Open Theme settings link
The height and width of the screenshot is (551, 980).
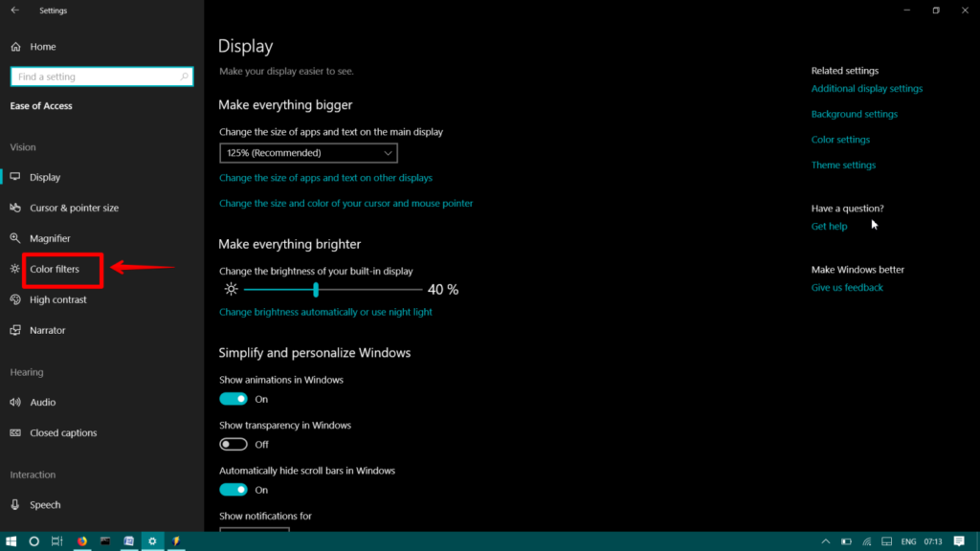tap(844, 165)
